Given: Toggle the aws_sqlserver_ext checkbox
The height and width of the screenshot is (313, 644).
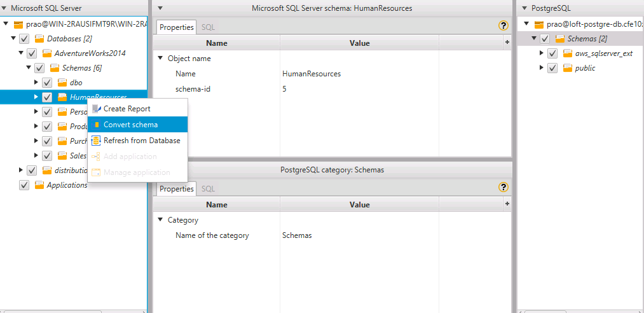Looking at the screenshot, I should click(552, 54).
